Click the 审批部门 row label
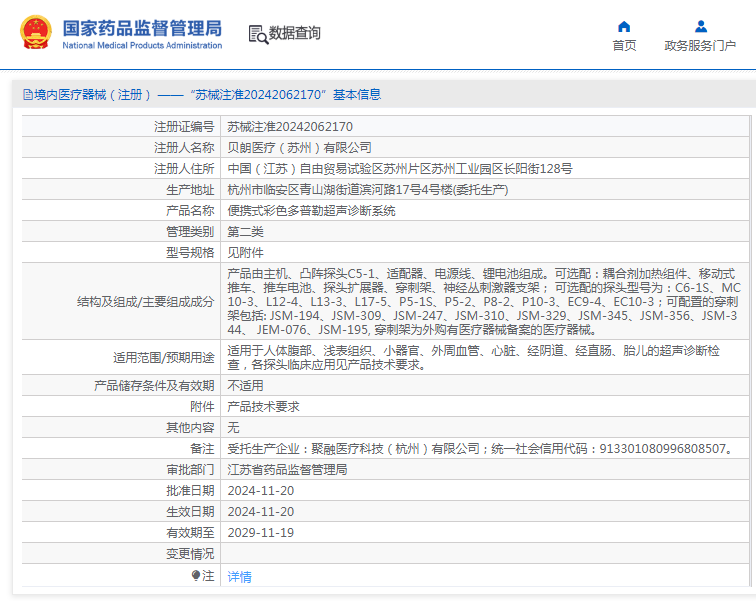Screen dimensions: 756x601 [190, 469]
